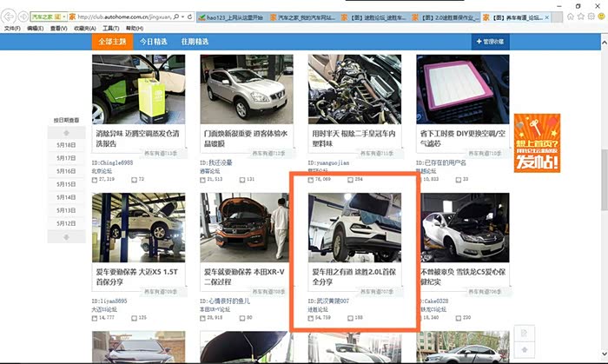Click the Autohome favicon beside the address bar

pos(71,17)
